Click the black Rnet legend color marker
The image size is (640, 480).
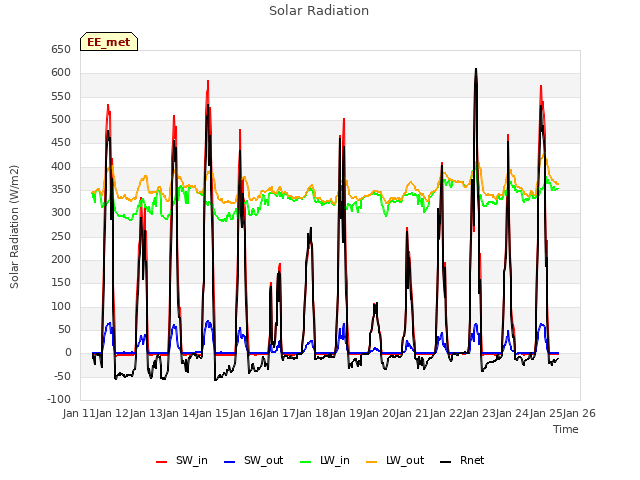(446, 462)
